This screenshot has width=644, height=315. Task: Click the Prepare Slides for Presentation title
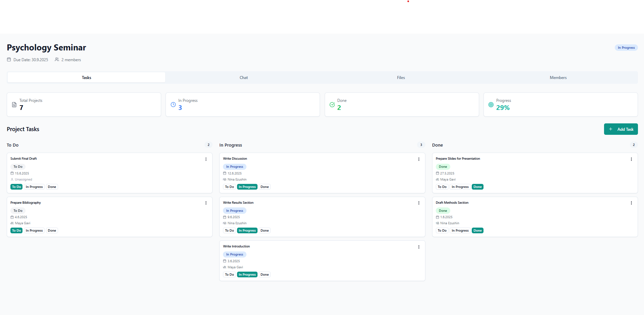tap(458, 159)
